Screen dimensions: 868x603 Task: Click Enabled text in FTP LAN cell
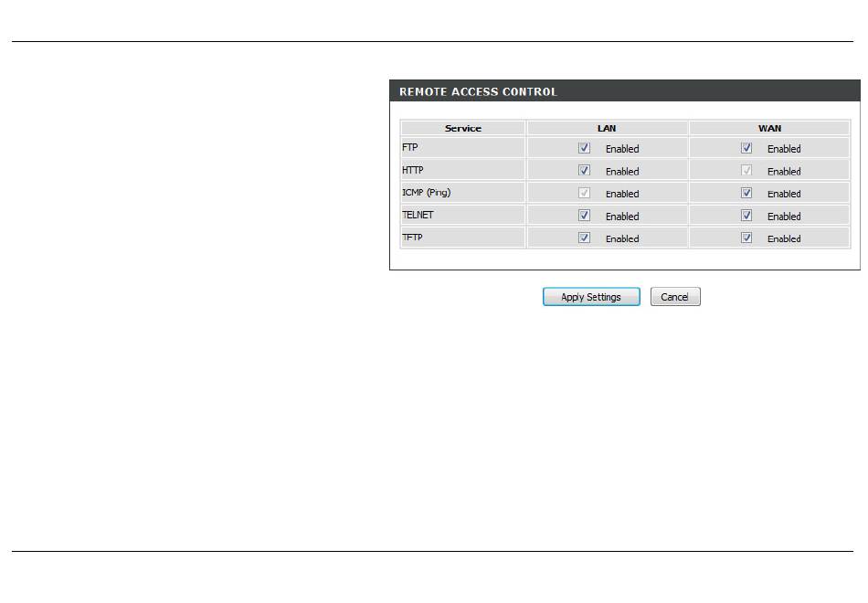click(x=622, y=149)
